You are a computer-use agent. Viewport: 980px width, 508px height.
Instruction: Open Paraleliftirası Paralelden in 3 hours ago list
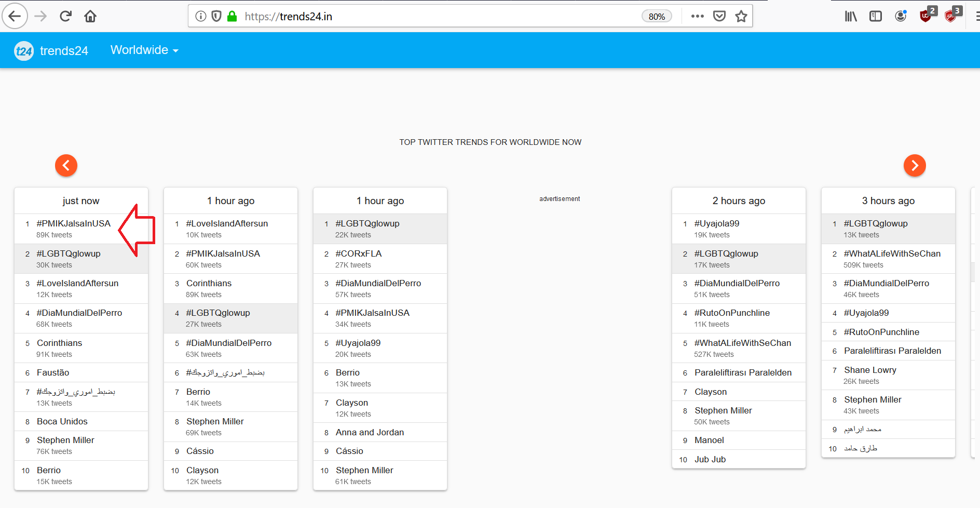click(892, 351)
